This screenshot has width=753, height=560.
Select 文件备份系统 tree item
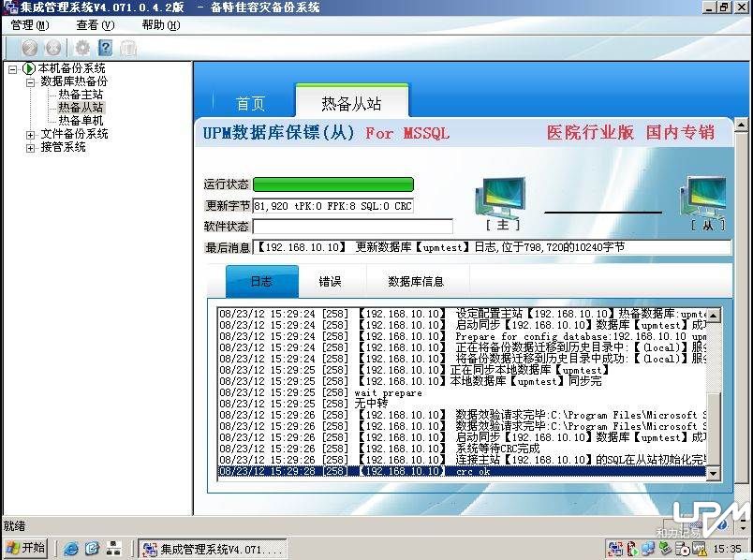pyautogui.click(x=74, y=134)
